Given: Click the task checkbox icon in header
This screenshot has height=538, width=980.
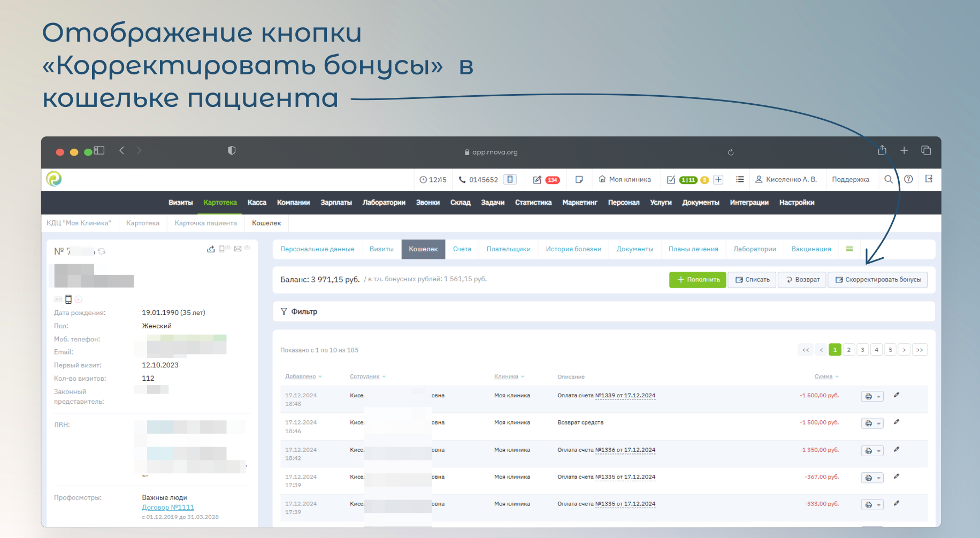Looking at the screenshot, I should [671, 180].
